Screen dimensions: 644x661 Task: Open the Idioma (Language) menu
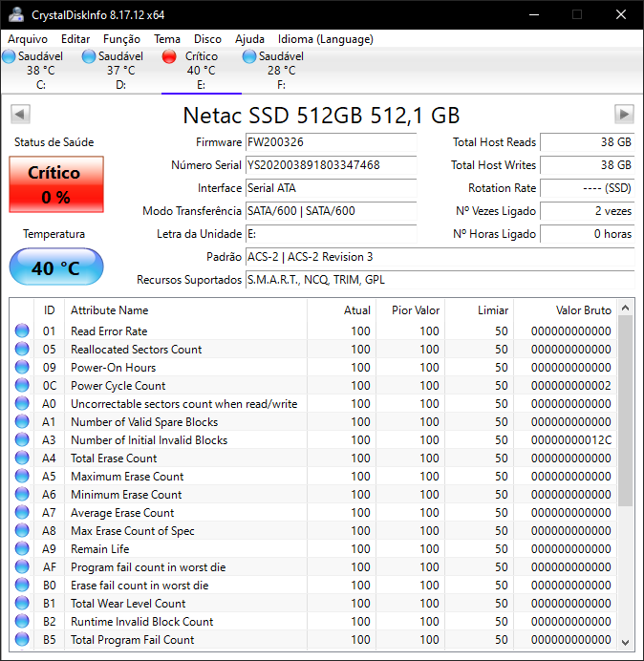(326, 39)
